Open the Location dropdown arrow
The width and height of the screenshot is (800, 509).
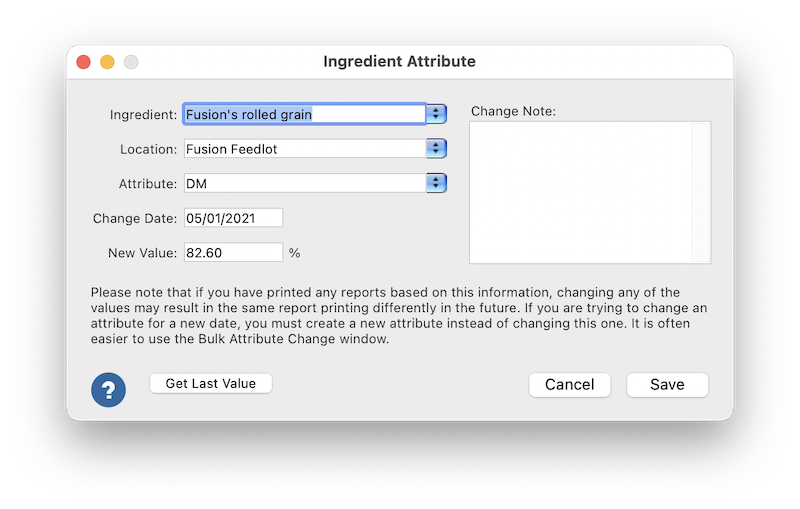pyautogui.click(x=436, y=148)
